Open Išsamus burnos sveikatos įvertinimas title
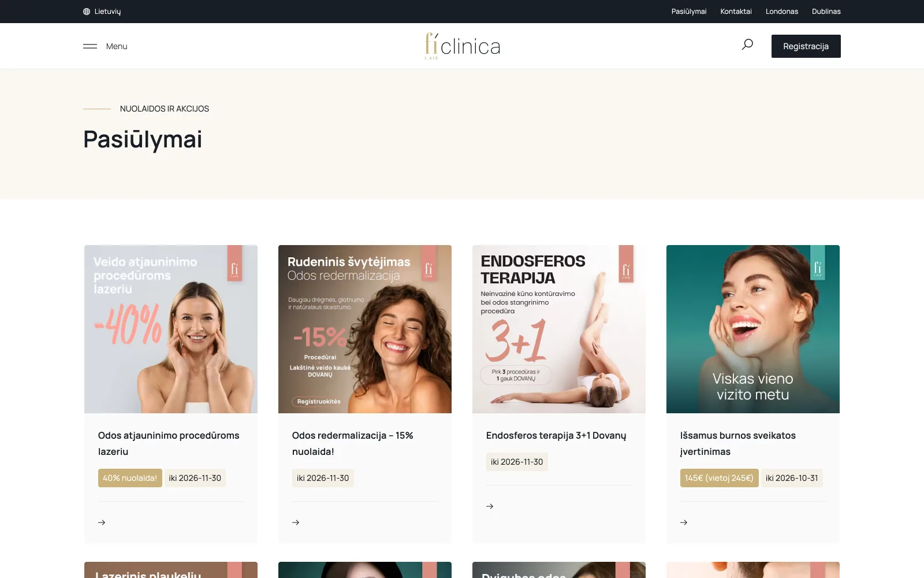Image resolution: width=924 pixels, height=578 pixels. 738,443
